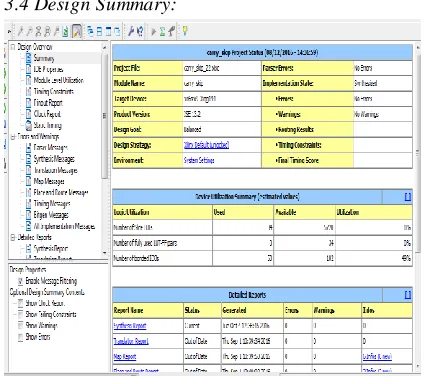Click the green sigma toolbar icon

tap(162, 32)
